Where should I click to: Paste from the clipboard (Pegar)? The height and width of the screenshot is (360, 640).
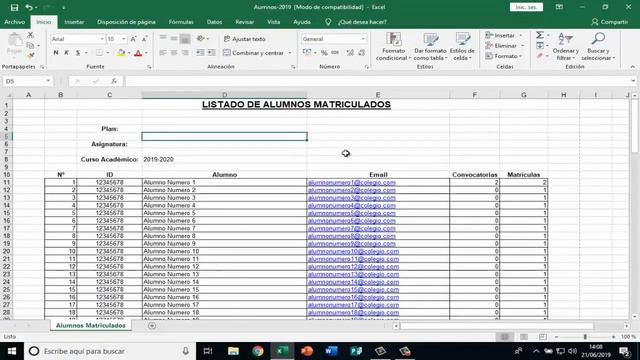point(15,44)
